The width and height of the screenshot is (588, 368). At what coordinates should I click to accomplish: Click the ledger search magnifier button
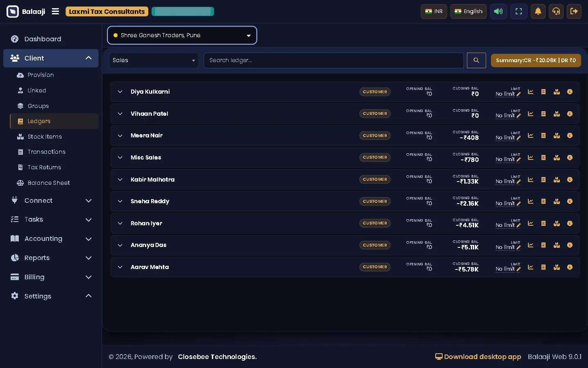pos(476,60)
